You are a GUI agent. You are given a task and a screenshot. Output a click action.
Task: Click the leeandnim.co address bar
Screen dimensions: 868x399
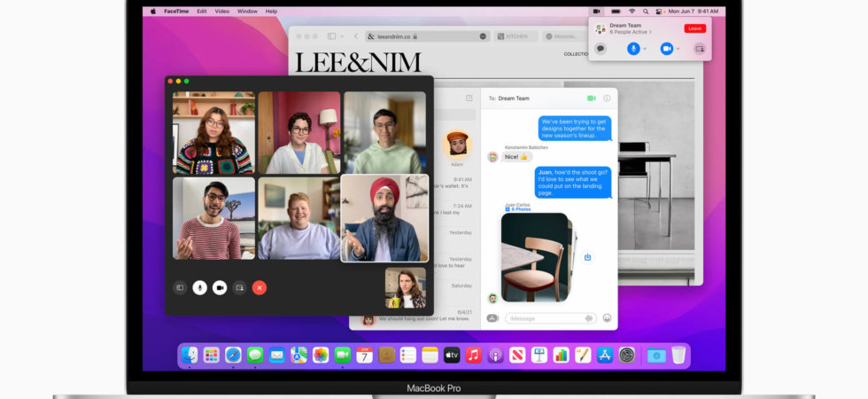[x=428, y=36]
